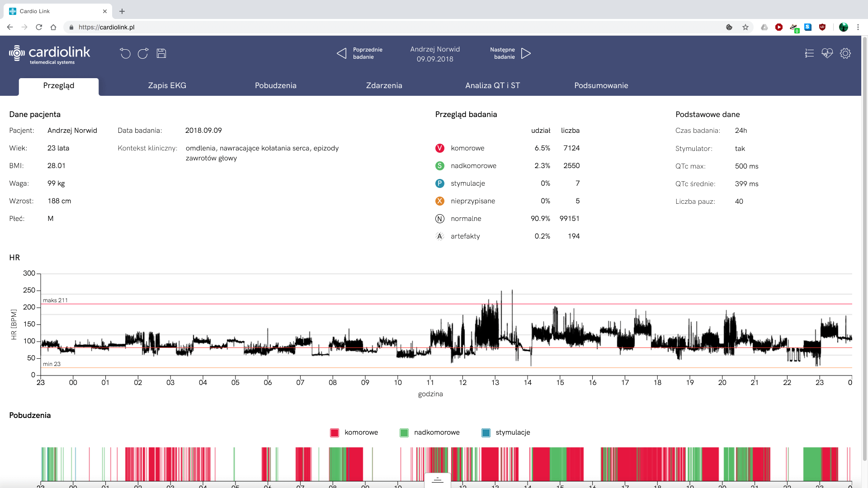Click the save floppy disk icon

[x=161, y=53]
